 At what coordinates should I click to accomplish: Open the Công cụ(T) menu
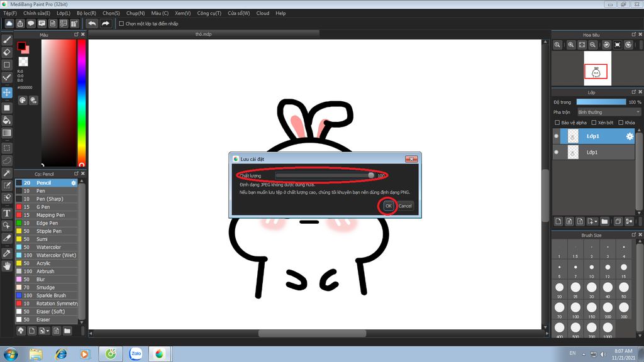pyautogui.click(x=209, y=13)
